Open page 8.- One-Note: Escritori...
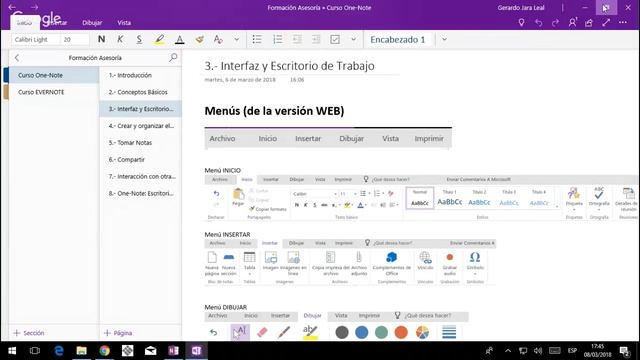This screenshot has height=360, width=640. click(x=140, y=193)
